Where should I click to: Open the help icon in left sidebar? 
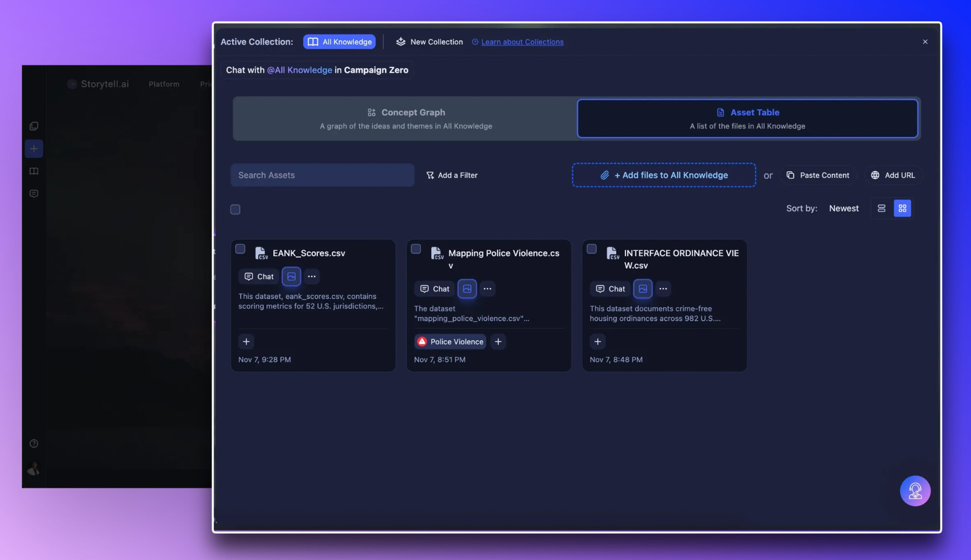pos(34,443)
